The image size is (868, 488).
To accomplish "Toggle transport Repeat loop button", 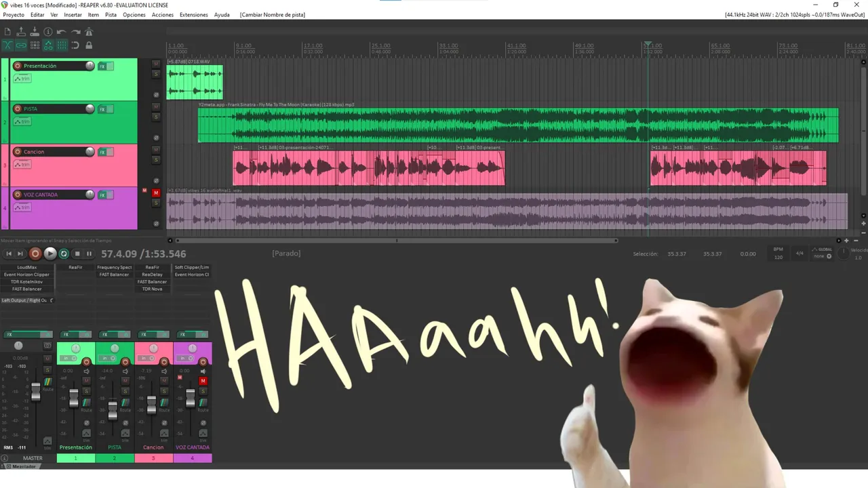I will [64, 253].
